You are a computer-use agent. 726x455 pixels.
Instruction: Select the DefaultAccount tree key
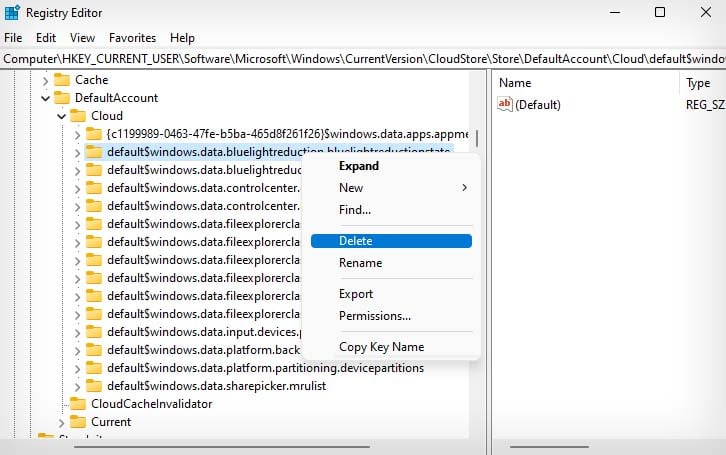click(117, 98)
